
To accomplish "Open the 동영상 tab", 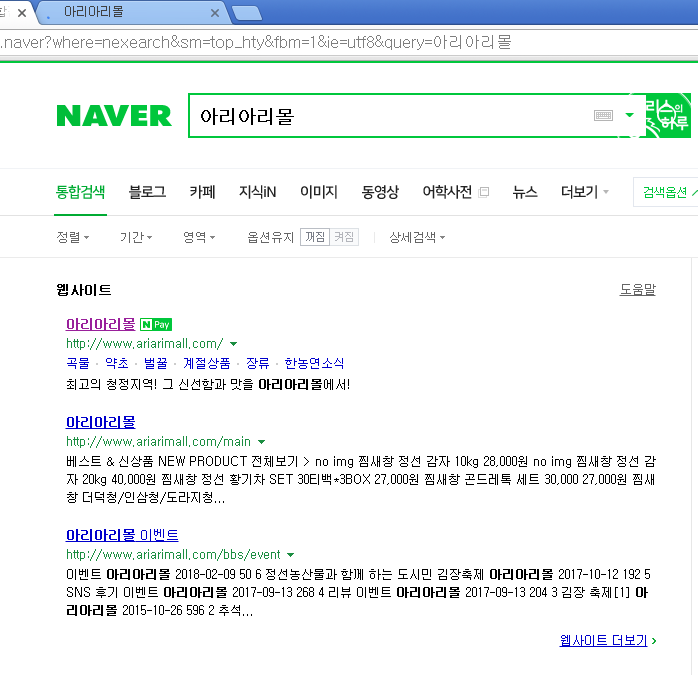I will point(380,192).
